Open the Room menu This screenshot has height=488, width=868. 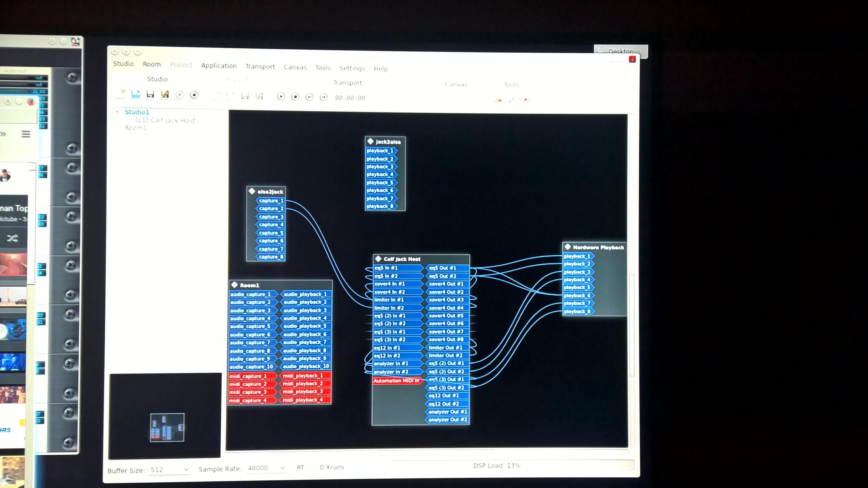coord(151,64)
